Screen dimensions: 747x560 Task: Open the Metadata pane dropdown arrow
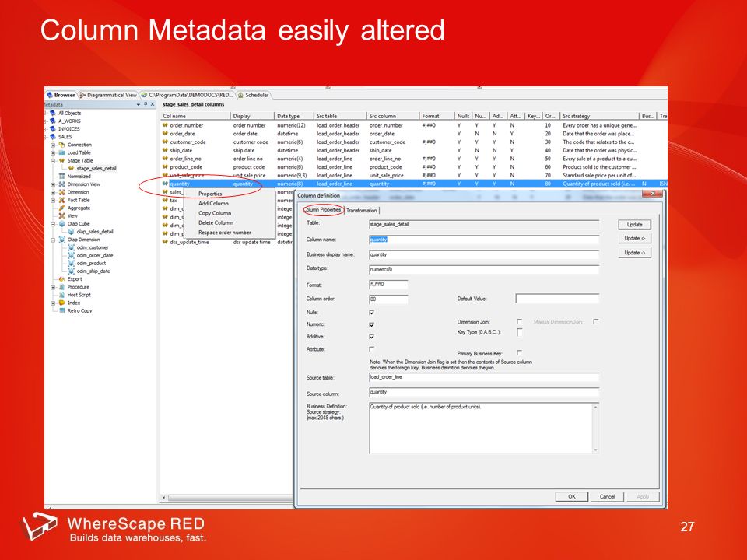[139, 104]
